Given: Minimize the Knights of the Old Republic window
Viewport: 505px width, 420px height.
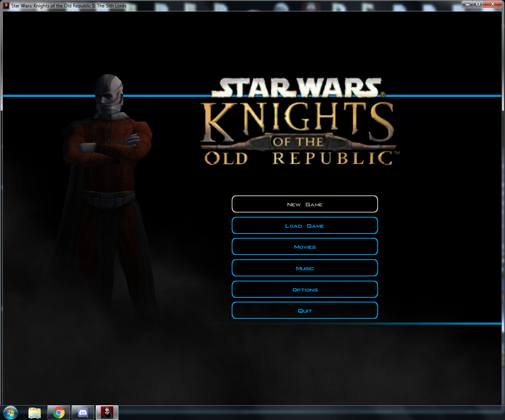Looking at the screenshot, I should (x=467, y=4).
